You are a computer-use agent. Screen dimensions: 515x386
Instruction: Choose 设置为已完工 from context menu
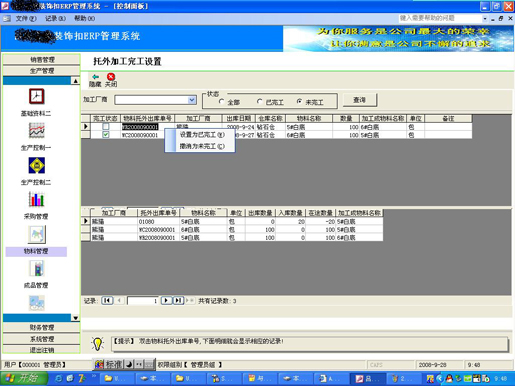[x=202, y=135]
